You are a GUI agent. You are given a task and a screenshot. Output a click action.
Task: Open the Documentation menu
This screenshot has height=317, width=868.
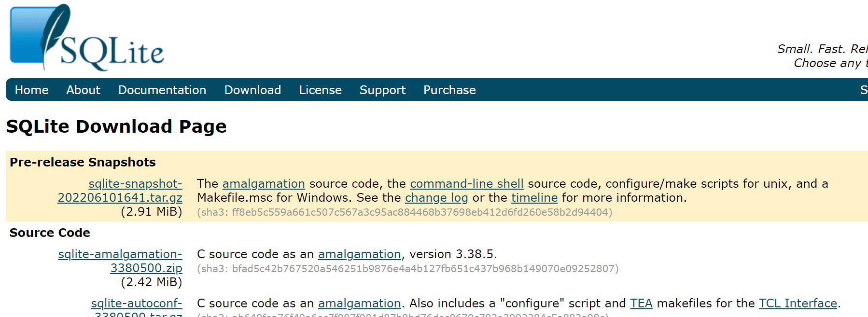coord(162,90)
